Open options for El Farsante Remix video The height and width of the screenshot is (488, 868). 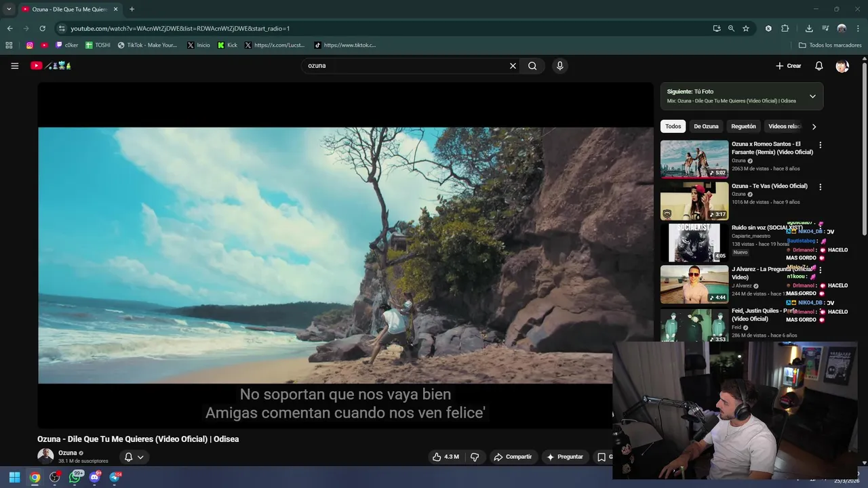[x=820, y=145]
